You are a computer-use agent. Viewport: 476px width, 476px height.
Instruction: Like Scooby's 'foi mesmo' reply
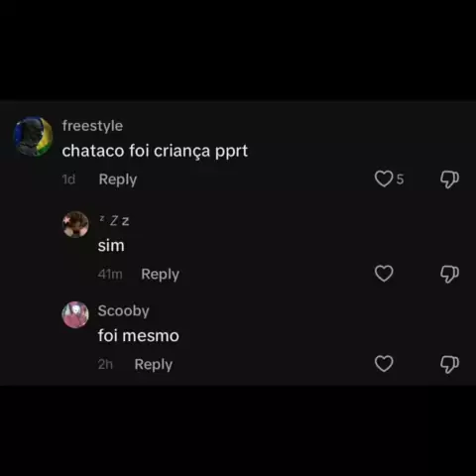coord(384,364)
